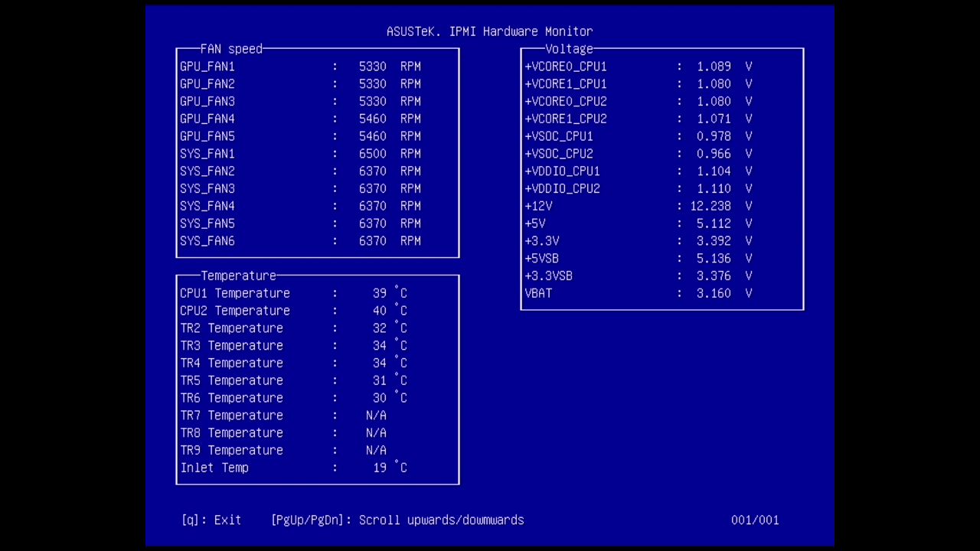Click the Voltage section heading
Screen dimensions: 980x551
(569, 49)
